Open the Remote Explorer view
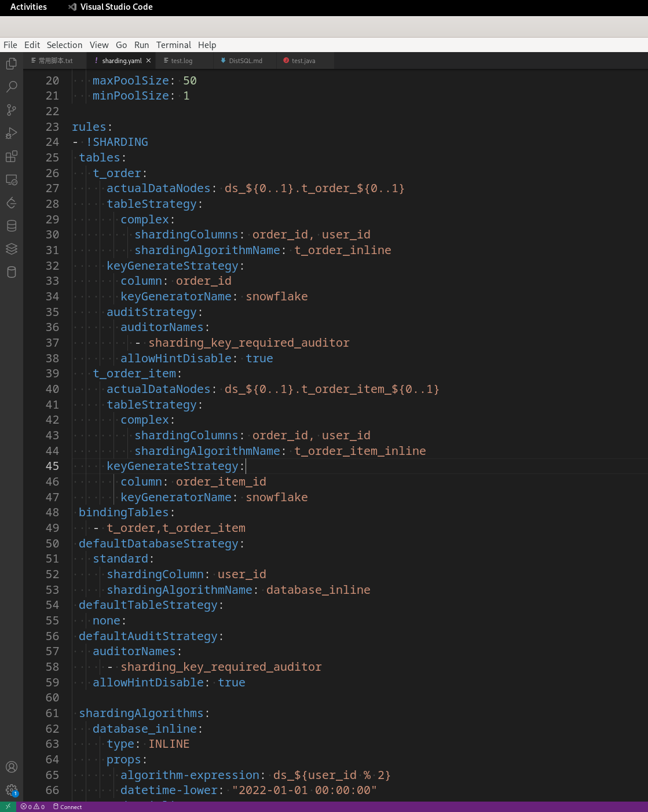This screenshot has height=812, width=648. [12, 179]
